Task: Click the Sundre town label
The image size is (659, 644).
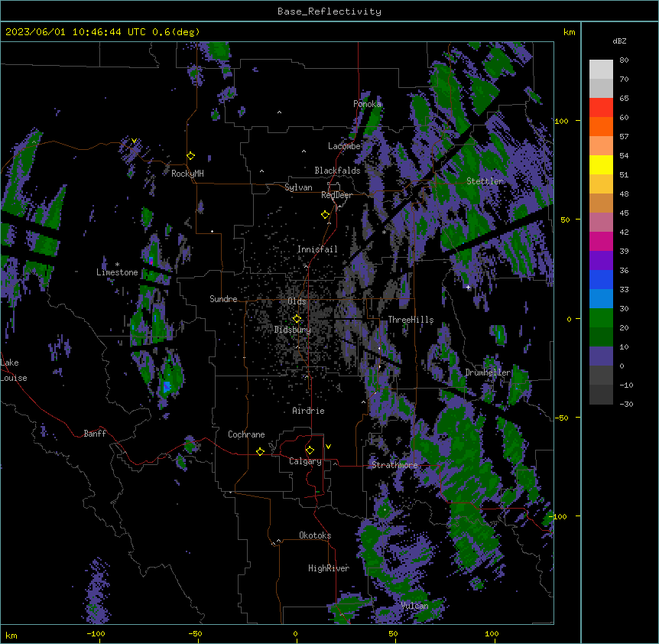Action: [x=223, y=299]
